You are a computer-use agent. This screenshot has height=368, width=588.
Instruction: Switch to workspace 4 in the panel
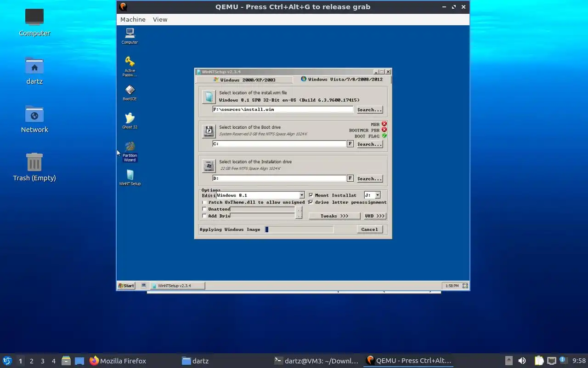[x=53, y=361]
